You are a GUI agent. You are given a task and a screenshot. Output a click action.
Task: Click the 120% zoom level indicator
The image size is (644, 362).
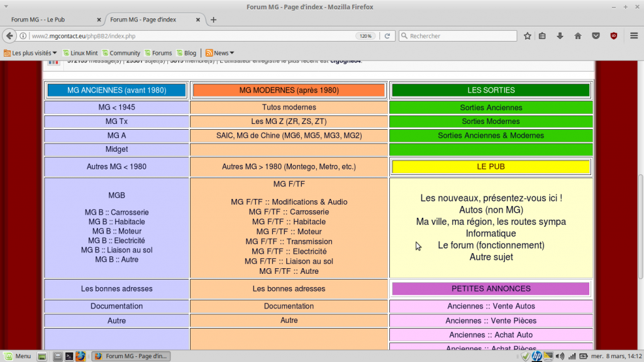365,36
